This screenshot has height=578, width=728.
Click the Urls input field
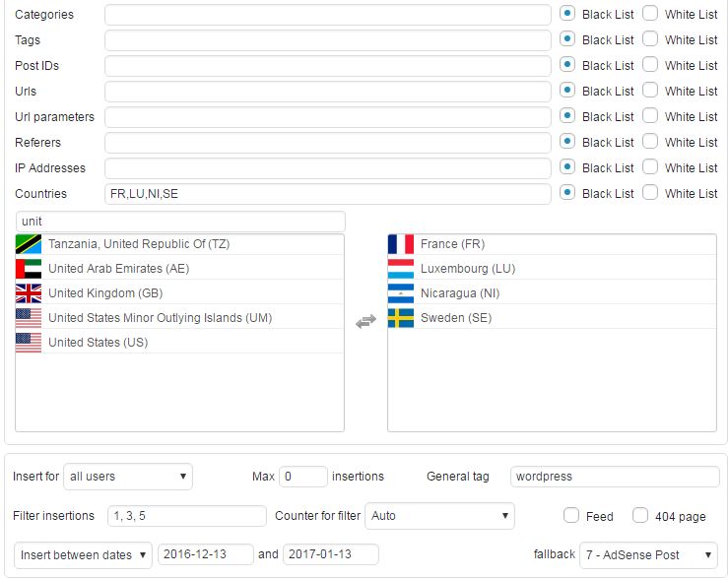click(328, 92)
